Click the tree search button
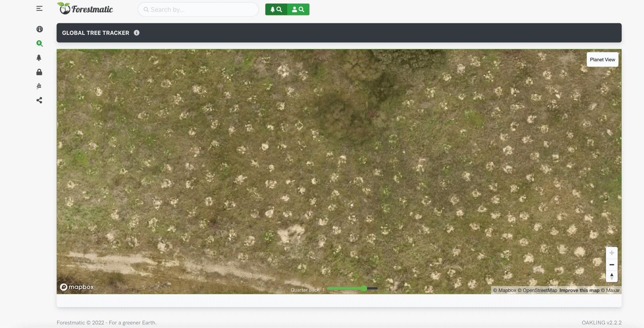 tap(276, 9)
